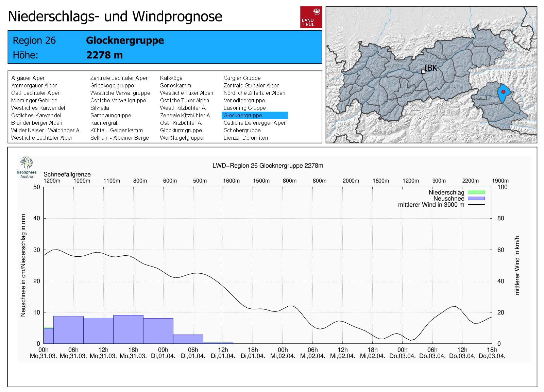Click the green Niederschlag legend swatch

(476, 192)
